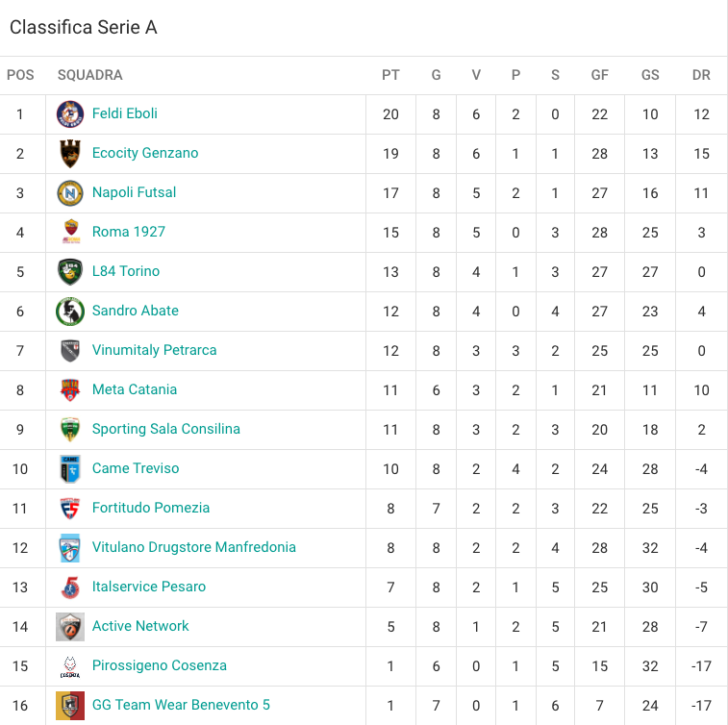Open the Pirossigeno Cosenza team link

click(x=160, y=665)
